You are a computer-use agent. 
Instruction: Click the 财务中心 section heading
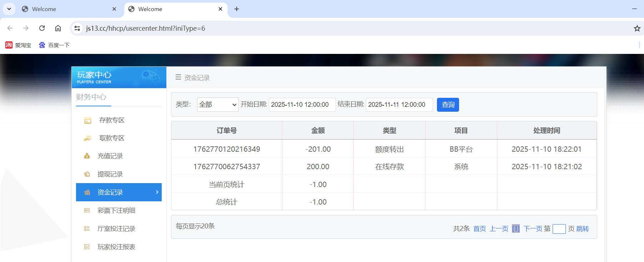91,97
